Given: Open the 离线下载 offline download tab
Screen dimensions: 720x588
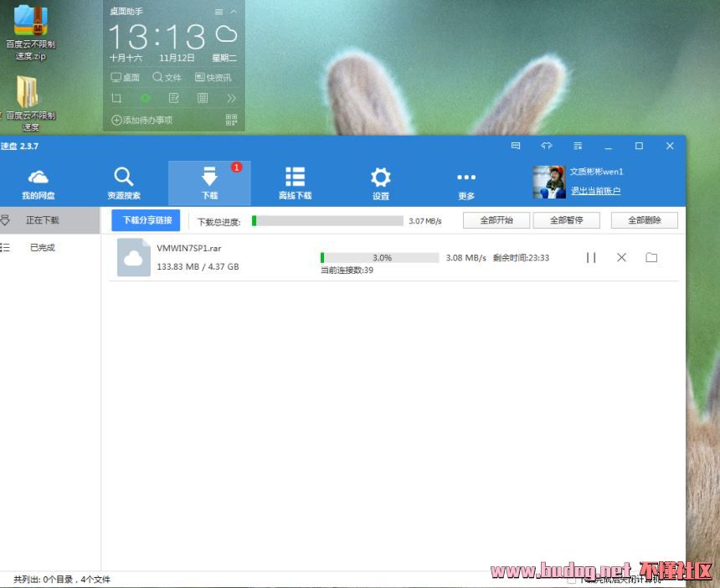Looking at the screenshot, I should pos(295,183).
